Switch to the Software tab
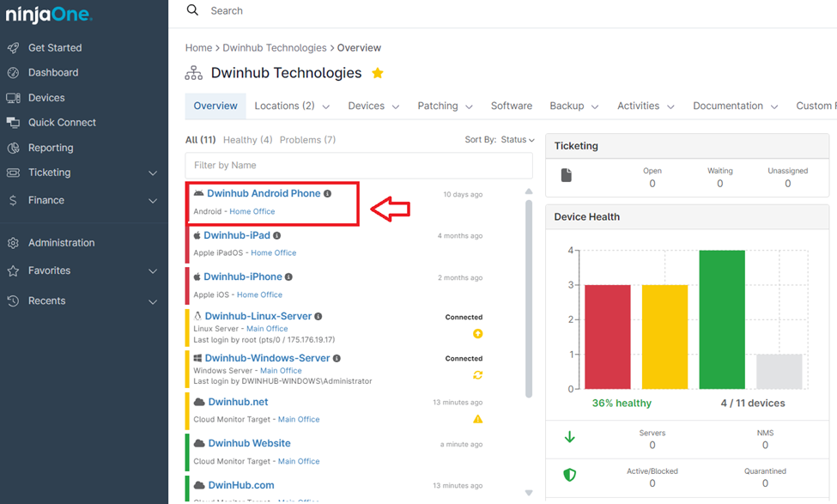The image size is (837, 504). click(x=511, y=106)
